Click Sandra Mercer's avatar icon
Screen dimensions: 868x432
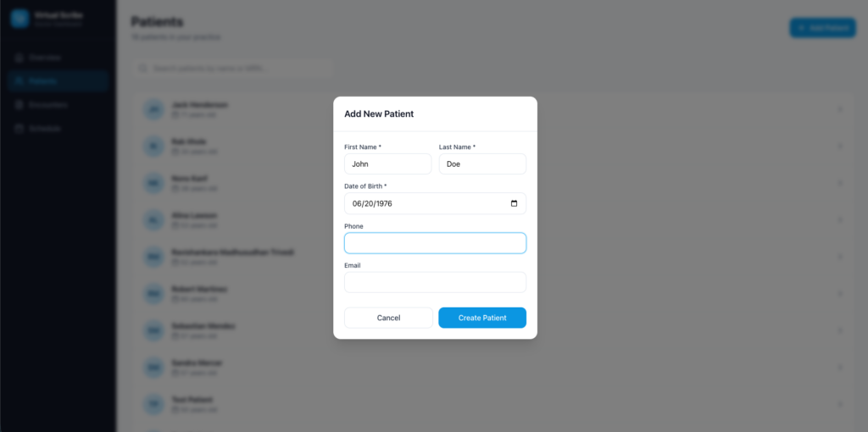[x=153, y=367]
